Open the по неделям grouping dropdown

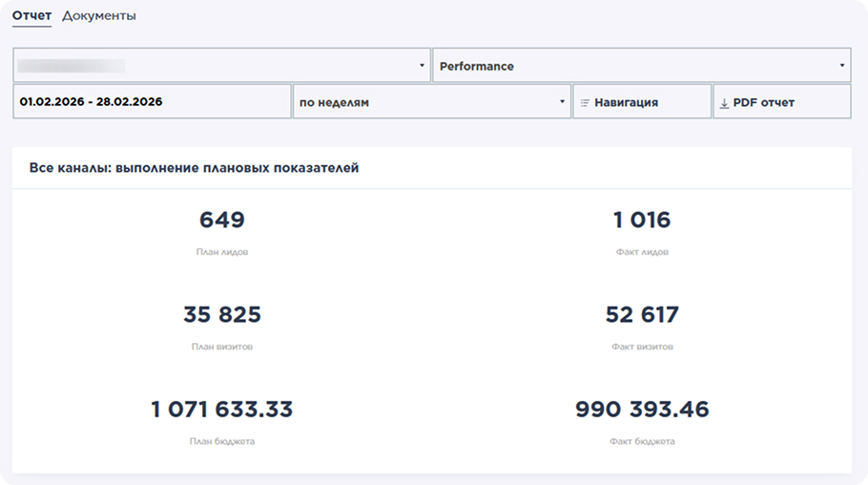[431, 102]
